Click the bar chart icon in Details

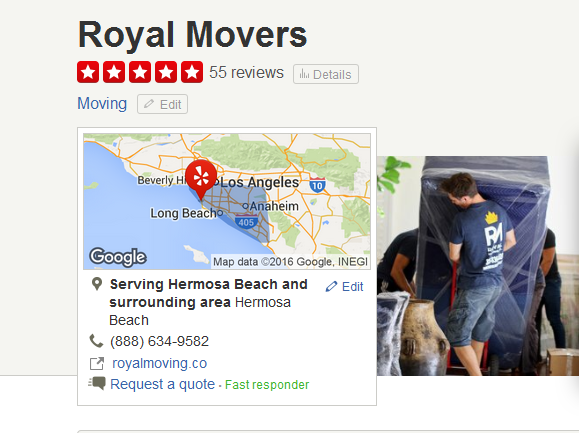click(304, 74)
